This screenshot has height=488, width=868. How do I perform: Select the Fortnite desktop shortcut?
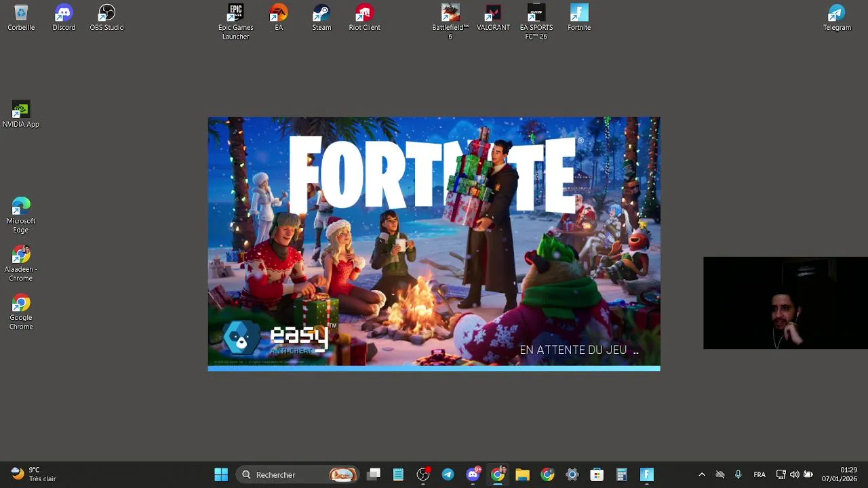coord(579,18)
